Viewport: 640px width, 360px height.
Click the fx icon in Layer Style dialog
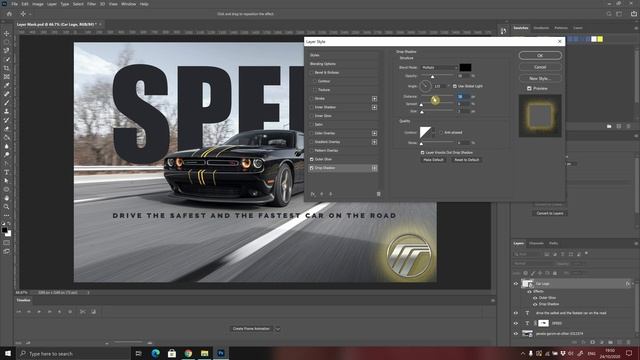pyautogui.click(x=313, y=194)
